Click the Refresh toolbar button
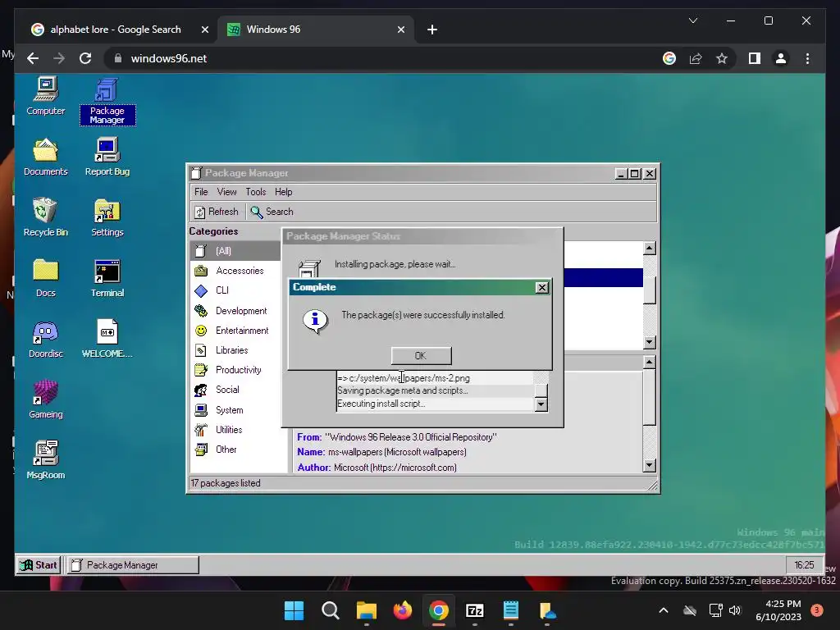Viewport: 840px width, 630px height. (x=217, y=212)
